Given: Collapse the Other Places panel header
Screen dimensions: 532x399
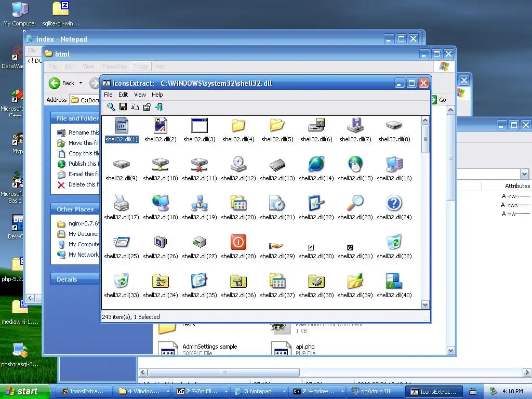Looking at the screenshot, I should (75, 209).
